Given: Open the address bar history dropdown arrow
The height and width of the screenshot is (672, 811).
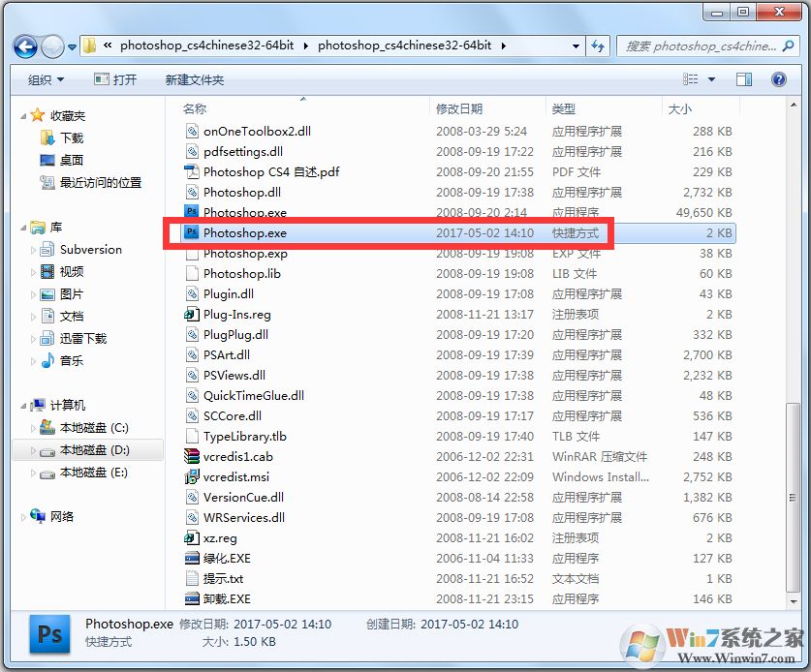Looking at the screenshot, I should click(576, 46).
